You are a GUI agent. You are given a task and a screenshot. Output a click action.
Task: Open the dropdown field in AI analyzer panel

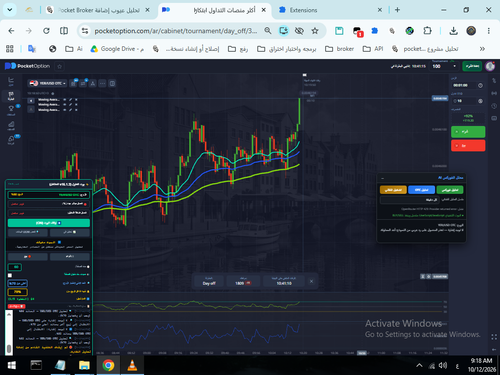[410, 200]
